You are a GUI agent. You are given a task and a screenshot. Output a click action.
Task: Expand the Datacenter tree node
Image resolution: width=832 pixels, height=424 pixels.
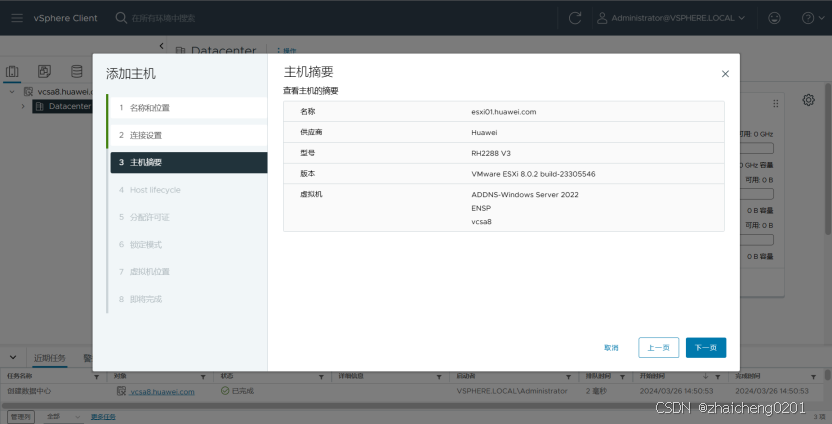[x=23, y=106]
